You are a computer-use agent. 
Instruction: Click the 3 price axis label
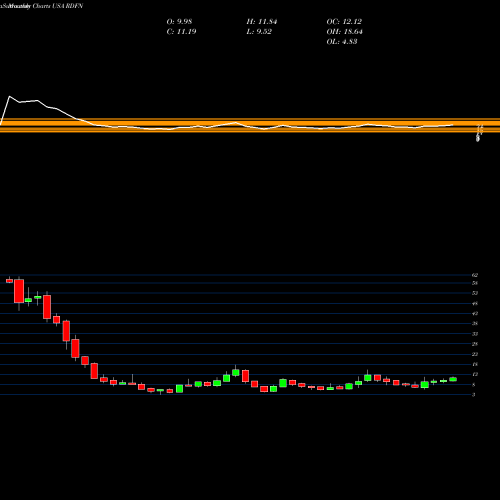[x=473, y=395]
